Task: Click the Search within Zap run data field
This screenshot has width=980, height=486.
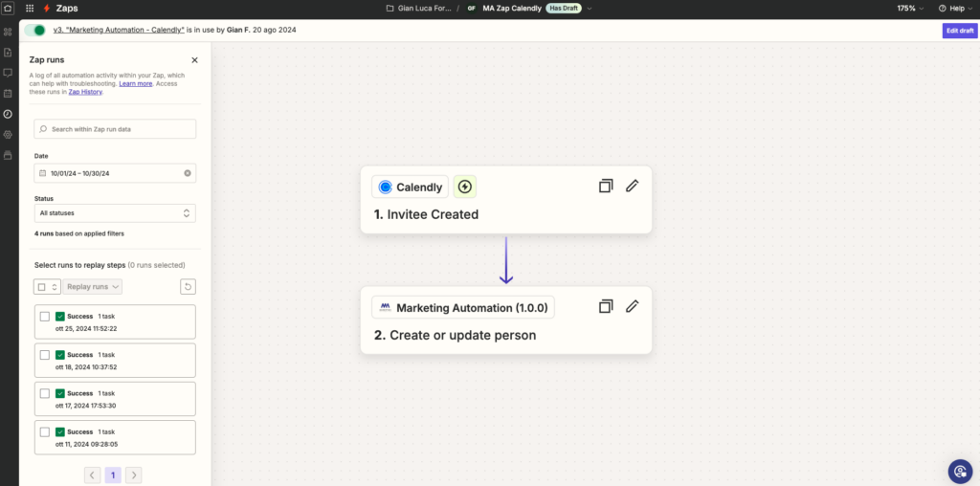Action: click(115, 128)
